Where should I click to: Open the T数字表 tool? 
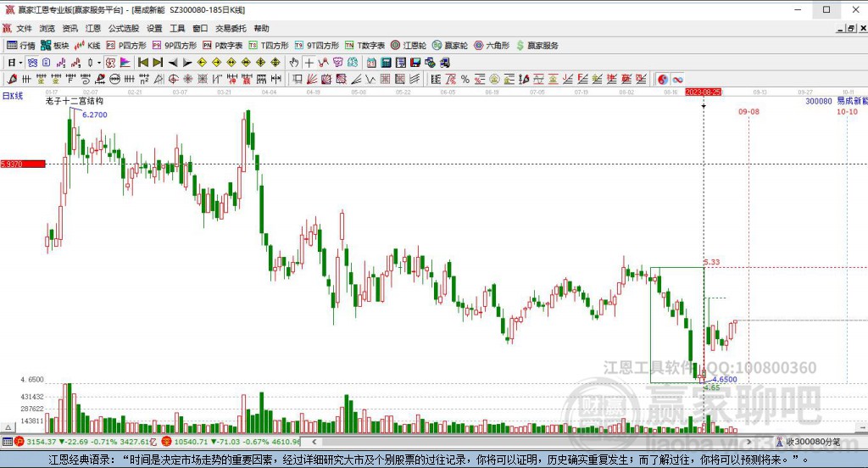pyautogui.click(x=364, y=46)
